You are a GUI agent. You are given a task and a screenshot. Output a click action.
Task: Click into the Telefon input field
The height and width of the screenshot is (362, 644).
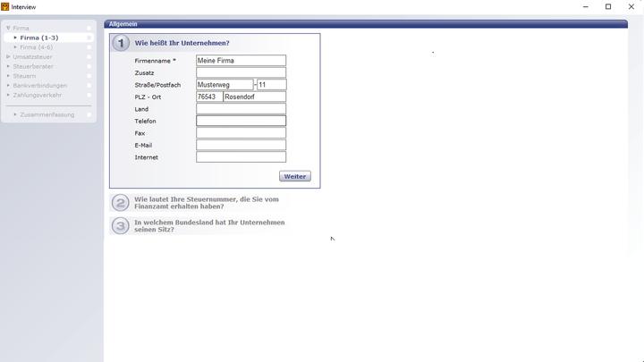[x=241, y=121]
